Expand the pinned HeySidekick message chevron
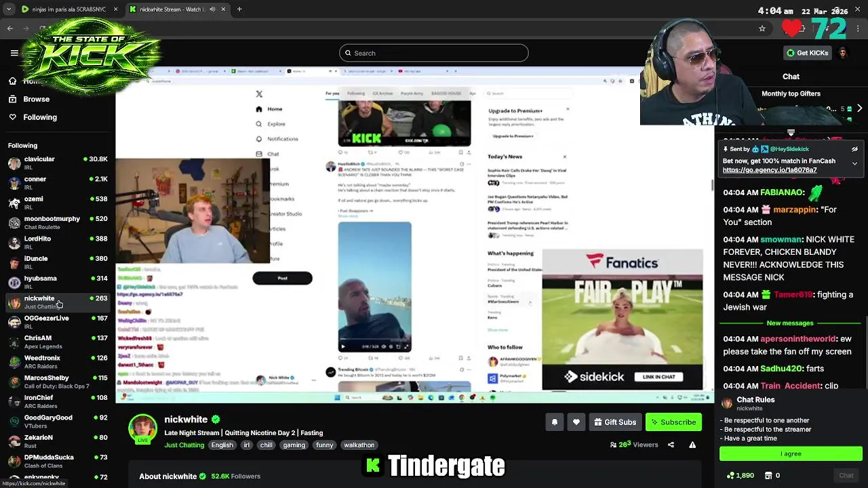 point(854,163)
